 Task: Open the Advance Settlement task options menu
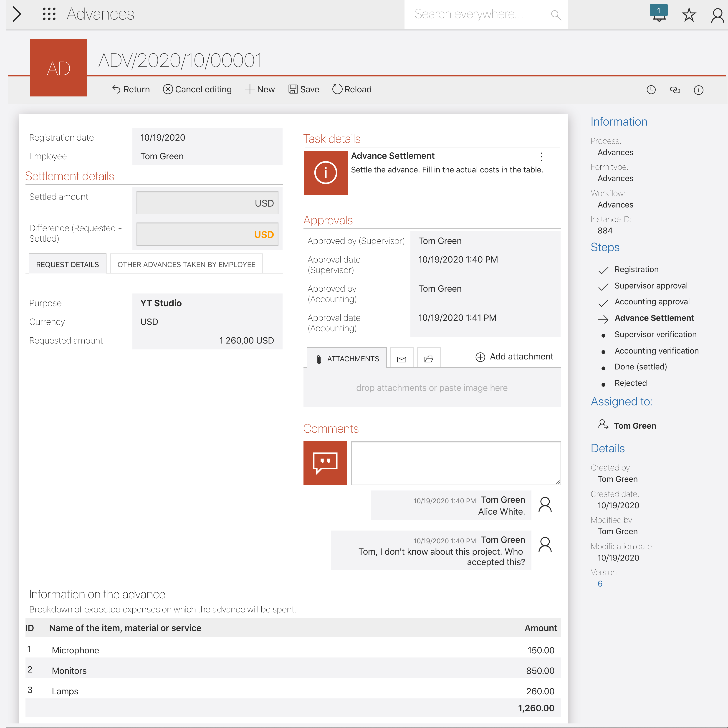[541, 156]
